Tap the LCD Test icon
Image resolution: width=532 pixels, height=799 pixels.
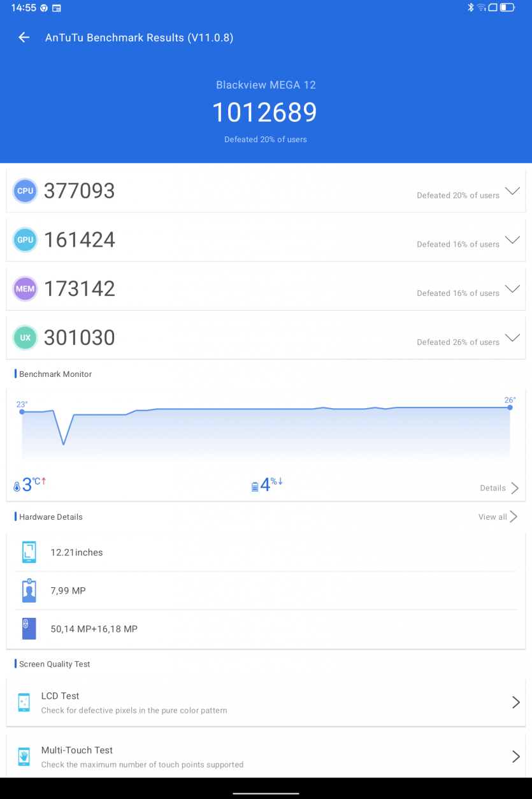coord(24,702)
